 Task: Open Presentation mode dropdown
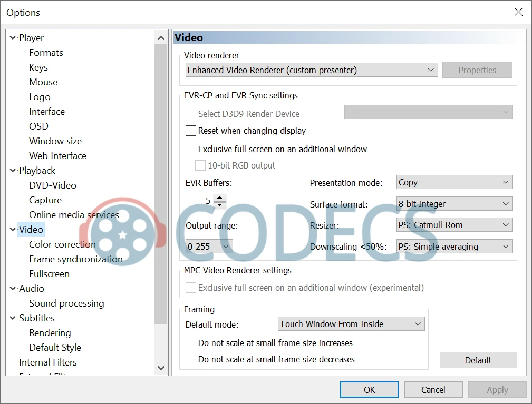[454, 183]
